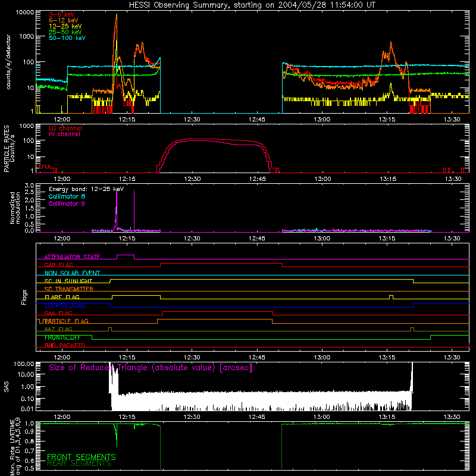Click the SC_IN_SUNLIGHT flag label
The height and width of the screenshot is (476, 476).
pyautogui.click(x=68, y=281)
